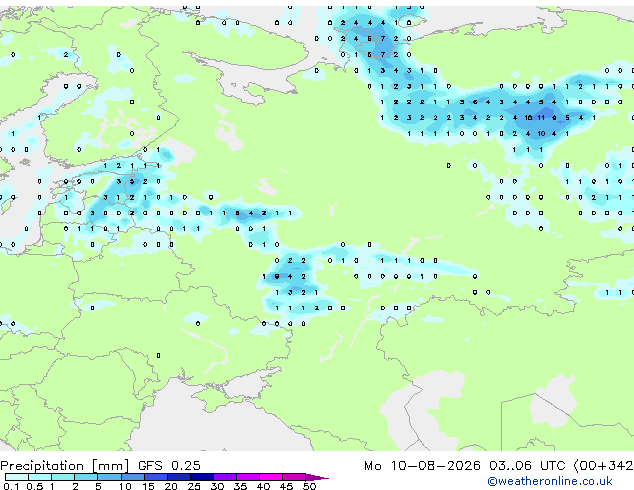This screenshot has width=634, height=490.
Task: Select the 20–25 mm legend color swatch
Action: (x=179, y=477)
